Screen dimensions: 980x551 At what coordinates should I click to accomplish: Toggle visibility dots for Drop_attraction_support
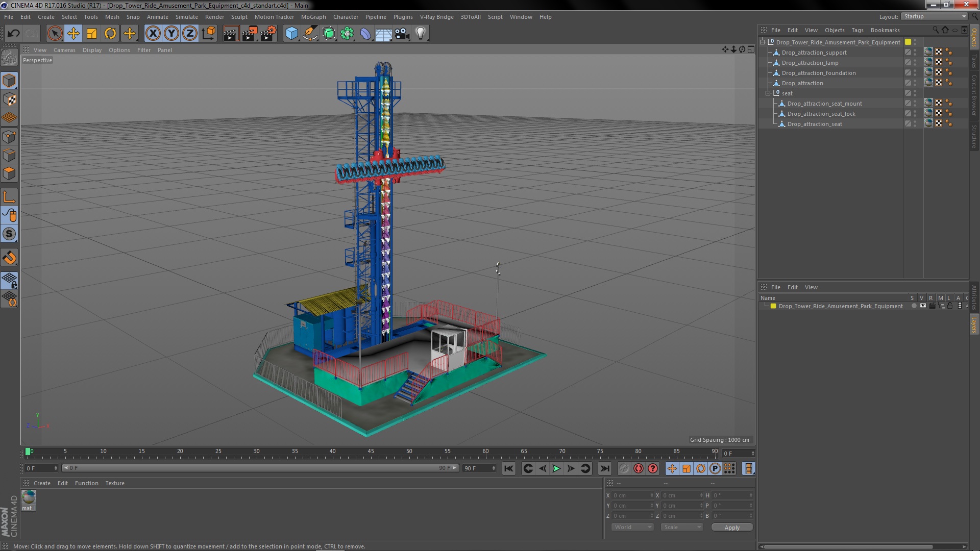915,53
